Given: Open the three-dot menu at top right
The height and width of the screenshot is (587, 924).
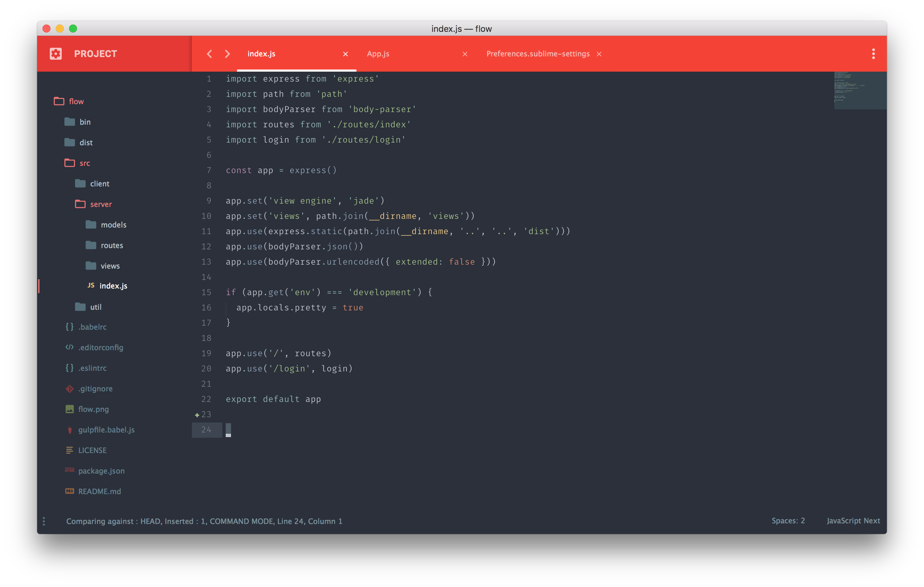Looking at the screenshot, I should (873, 54).
